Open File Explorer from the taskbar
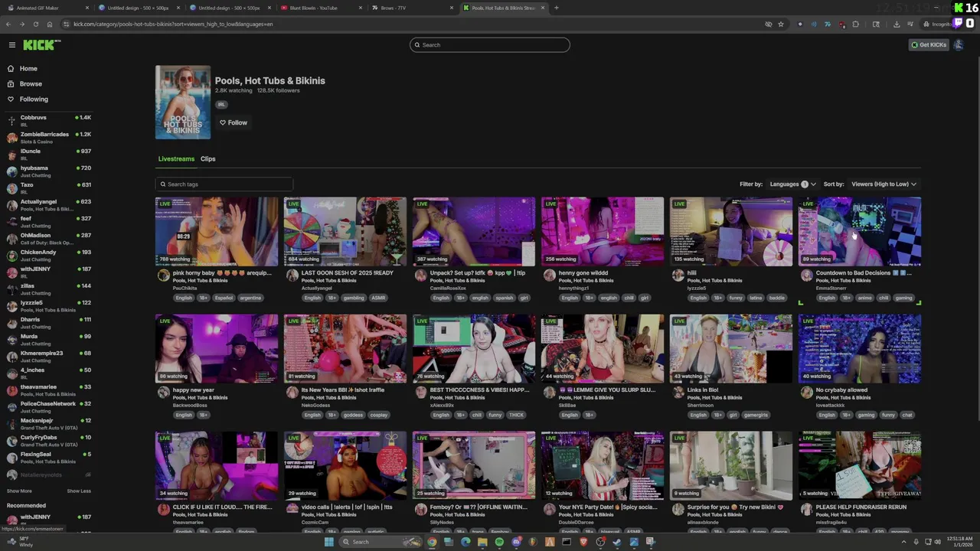This screenshot has width=980, height=551. click(x=482, y=542)
